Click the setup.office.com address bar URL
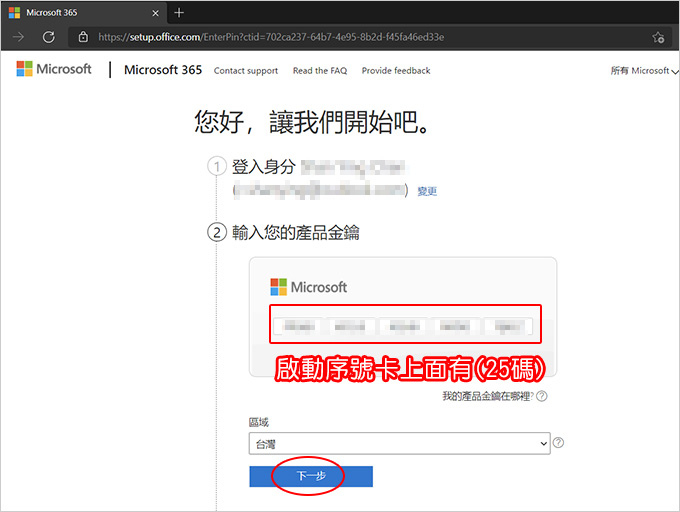Screen dimensions: 680x512 pos(271,37)
